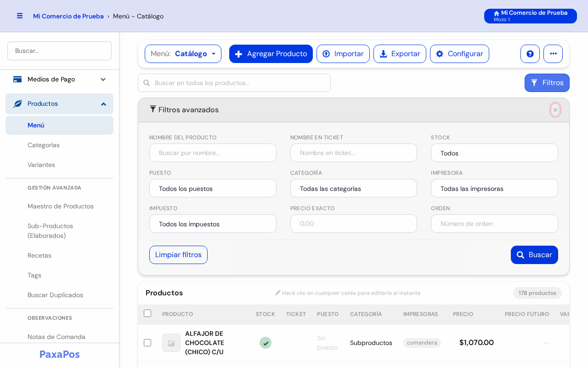Screen dimensions: 588x368
Task: Select all products with header checkbox
Action: pos(147,313)
